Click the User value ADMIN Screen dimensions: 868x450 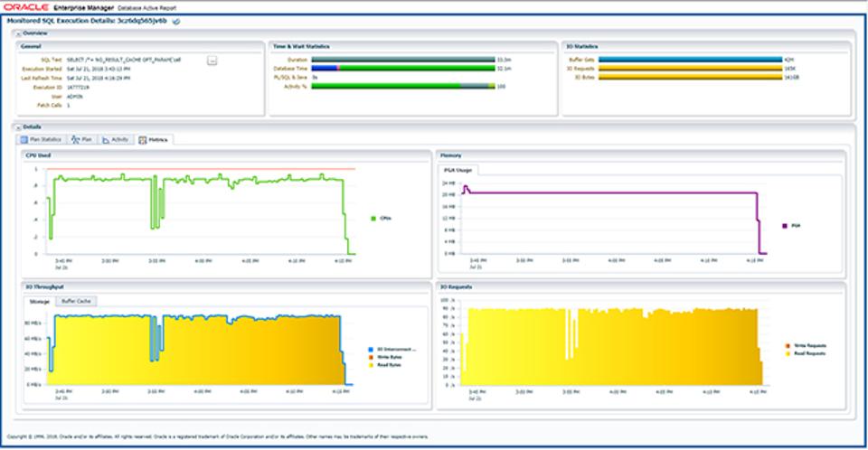[x=74, y=97]
